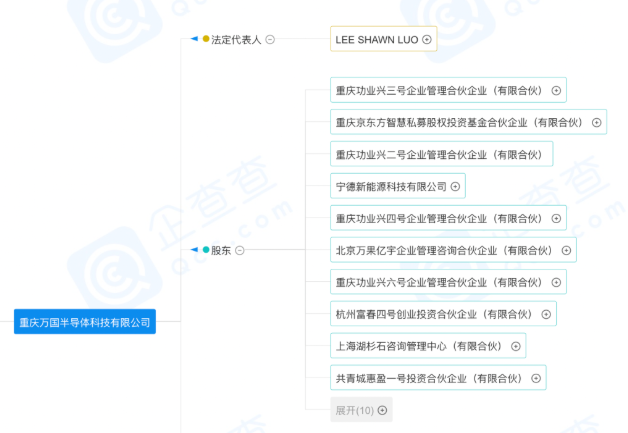
Task: Click the teal dot beside 股东
Action: [x=206, y=250]
